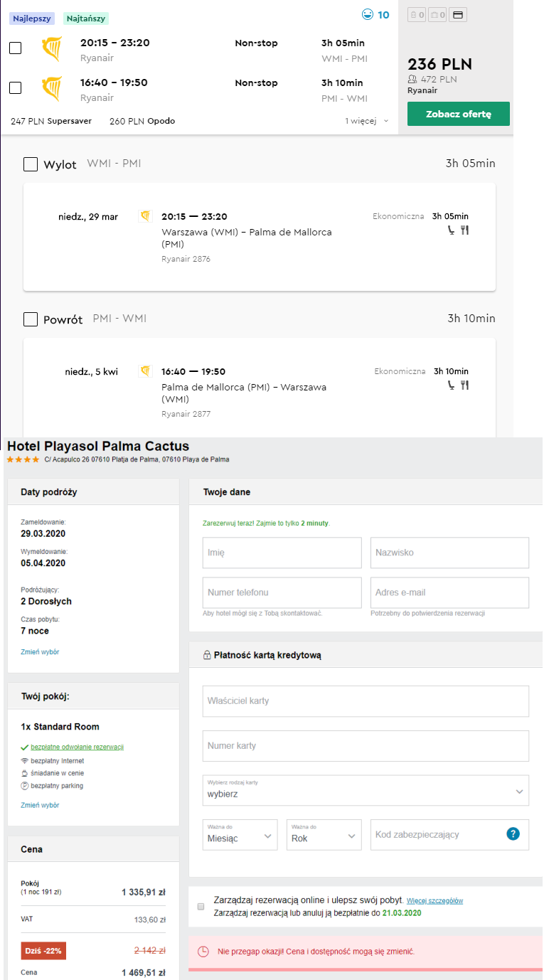Focus the Numer karty field
544x980 pixels.
point(366,746)
